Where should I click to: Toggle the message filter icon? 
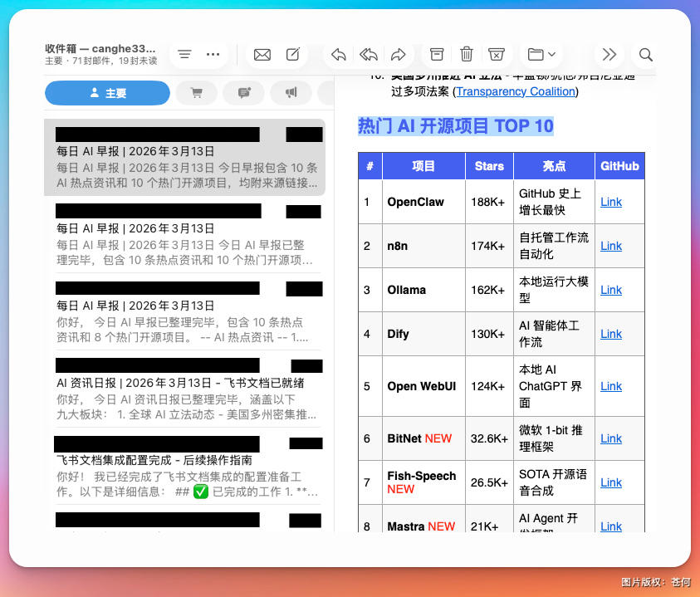click(x=184, y=55)
